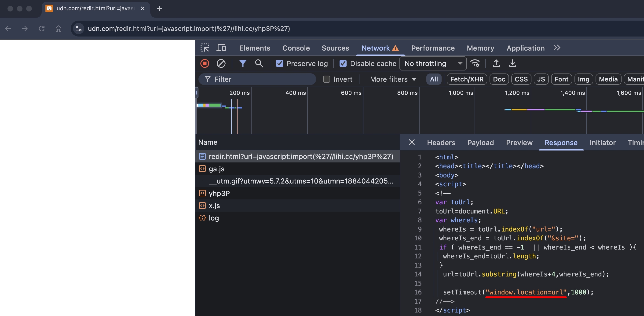This screenshot has width=644, height=316.
Task: Open site information icon in address bar
Action: [x=78, y=29]
